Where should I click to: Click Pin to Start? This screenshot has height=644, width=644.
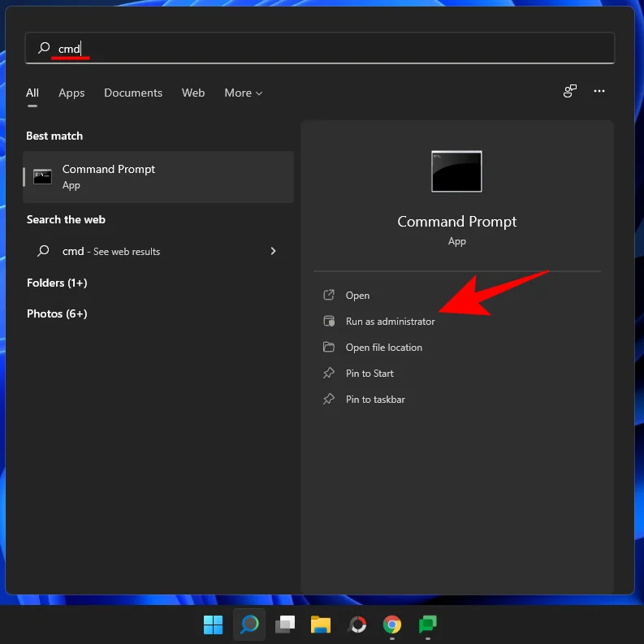click(x=370, y=374)
